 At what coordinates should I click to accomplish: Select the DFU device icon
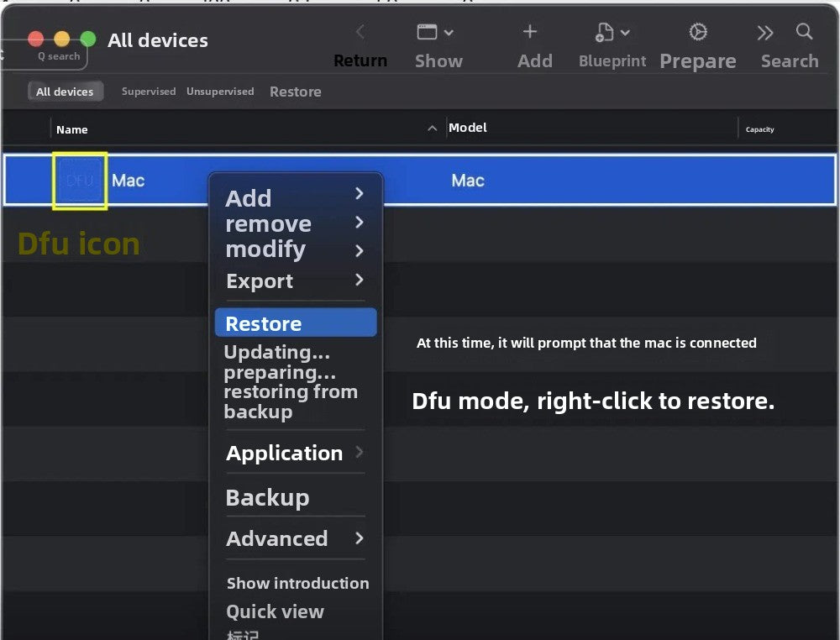coord(80,181)
